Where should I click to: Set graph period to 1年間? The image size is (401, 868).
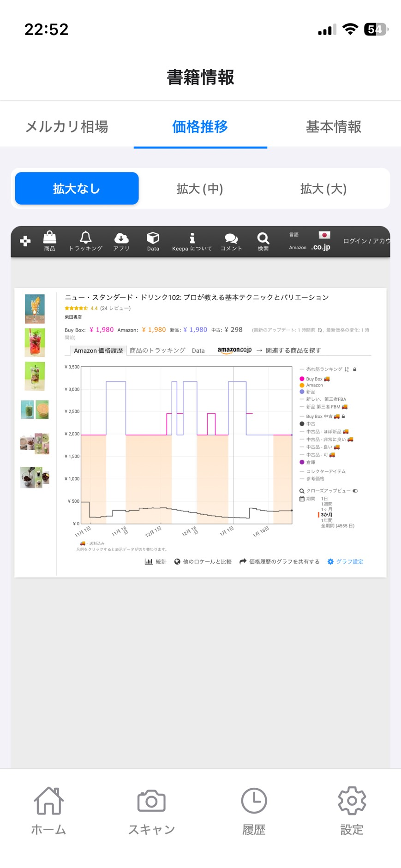(327, 520)
